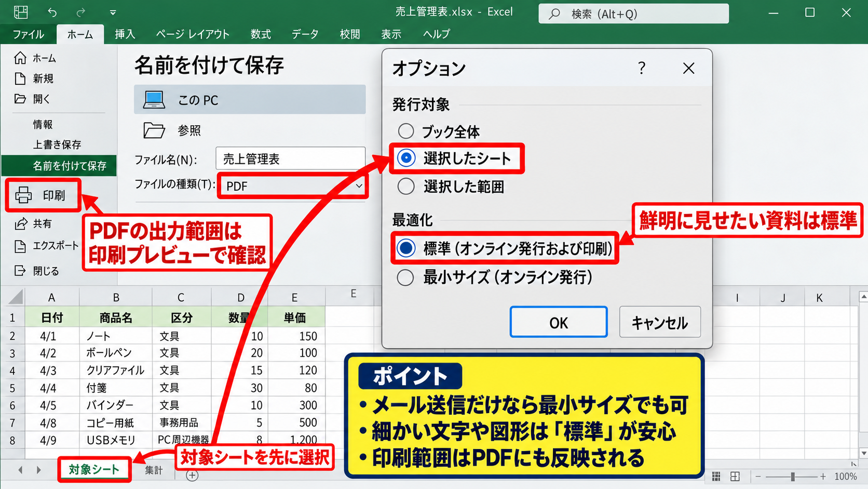Select the ブック全体 radio button

pyautogui.click(x=406, y=131)
